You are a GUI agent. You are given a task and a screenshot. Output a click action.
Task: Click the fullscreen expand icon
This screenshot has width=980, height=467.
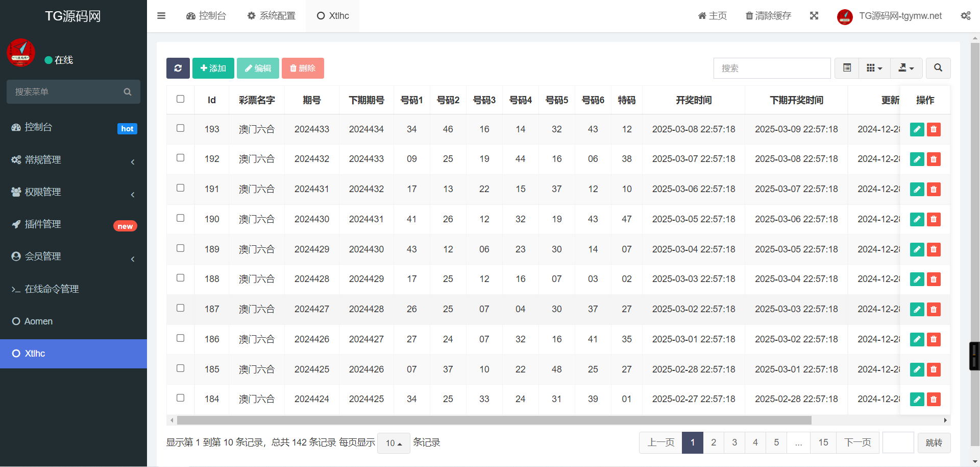[814, 16]
